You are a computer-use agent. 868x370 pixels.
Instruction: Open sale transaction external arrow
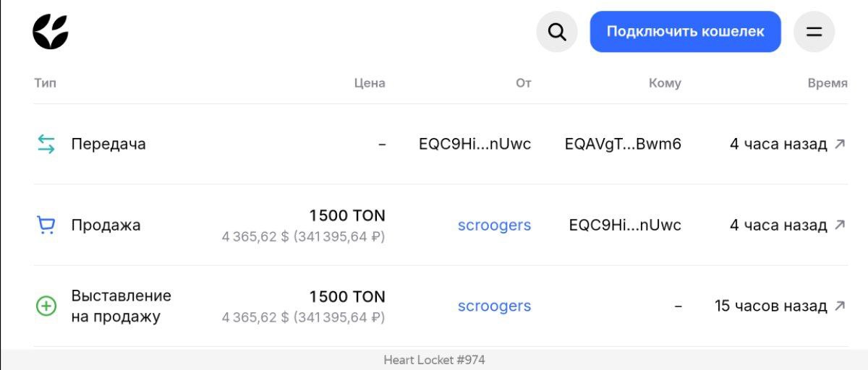coord(840,225)
